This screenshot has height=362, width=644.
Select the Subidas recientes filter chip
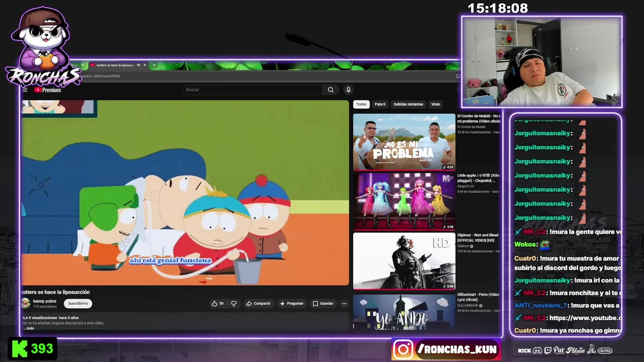(x=408, y=104)
